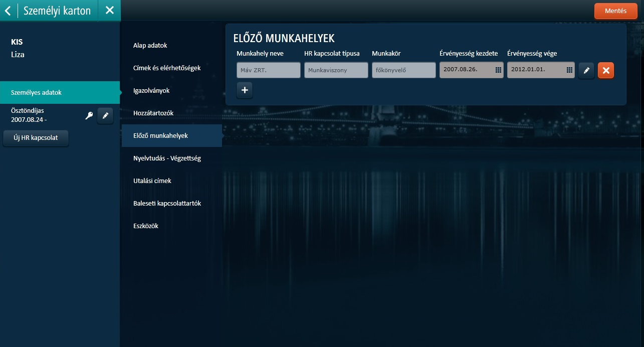Click the HR kapcsolat típusa field
644x347 pixels.
point(336,70)
